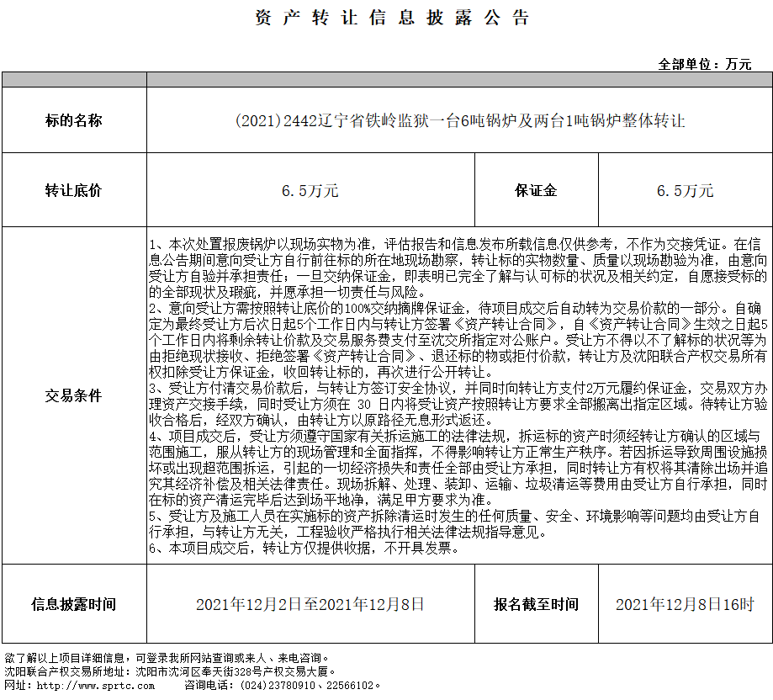Screen dimensions: 773x700
Task: Click the title 资产转让信息披露公告
Action: (392, 18)
